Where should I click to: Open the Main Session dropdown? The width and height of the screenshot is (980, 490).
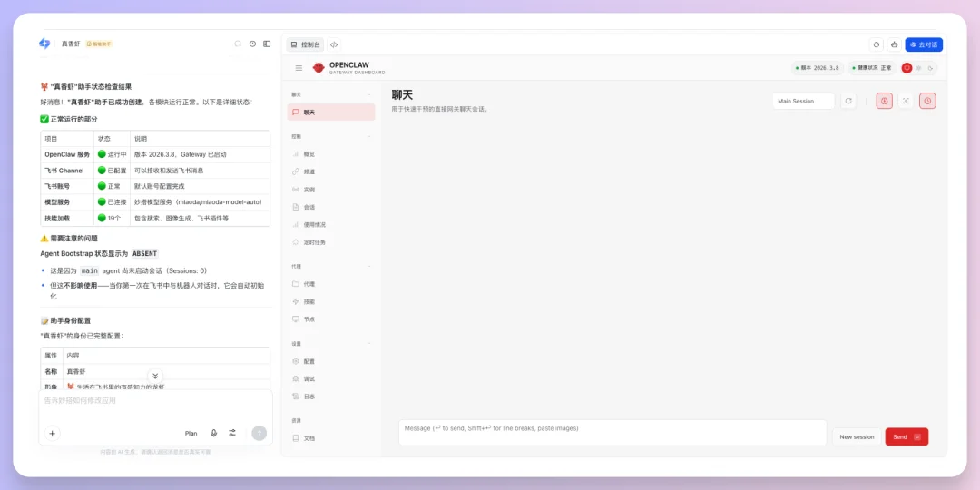click(x=803, y=101)
